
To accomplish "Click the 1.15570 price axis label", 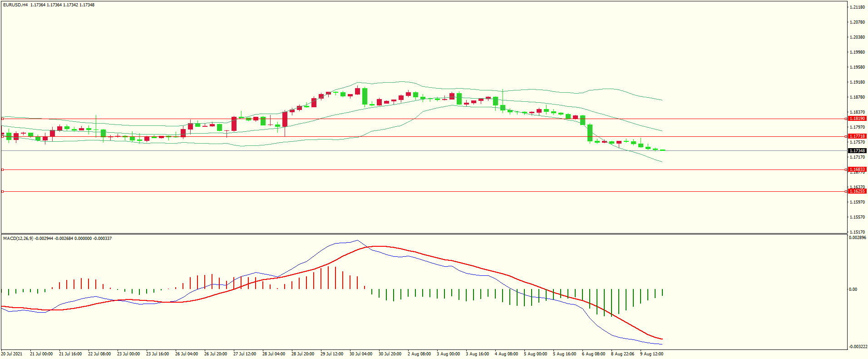I will tap(857, 217).
